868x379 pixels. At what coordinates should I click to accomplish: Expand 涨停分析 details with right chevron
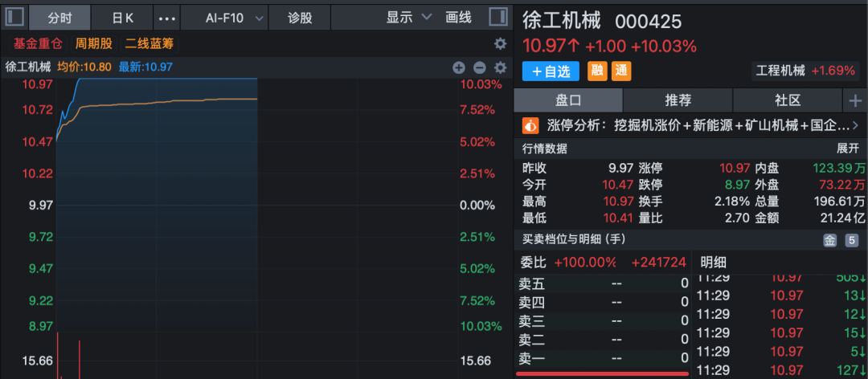tap(856, 125)
